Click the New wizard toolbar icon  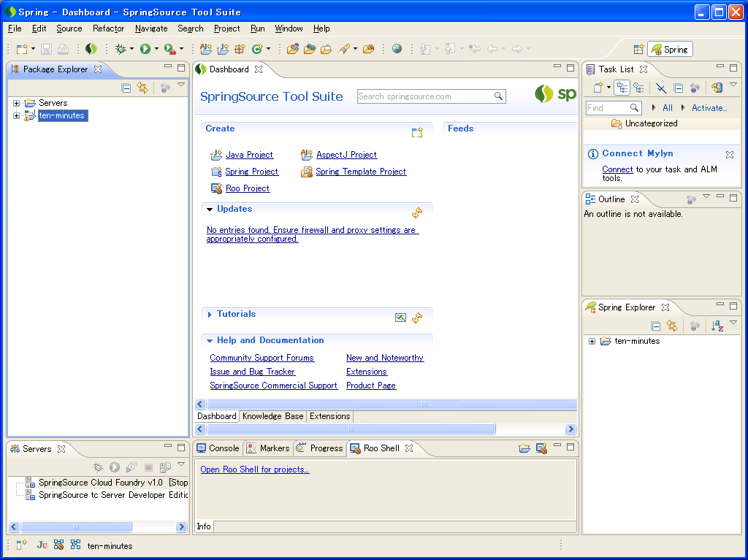22,49
